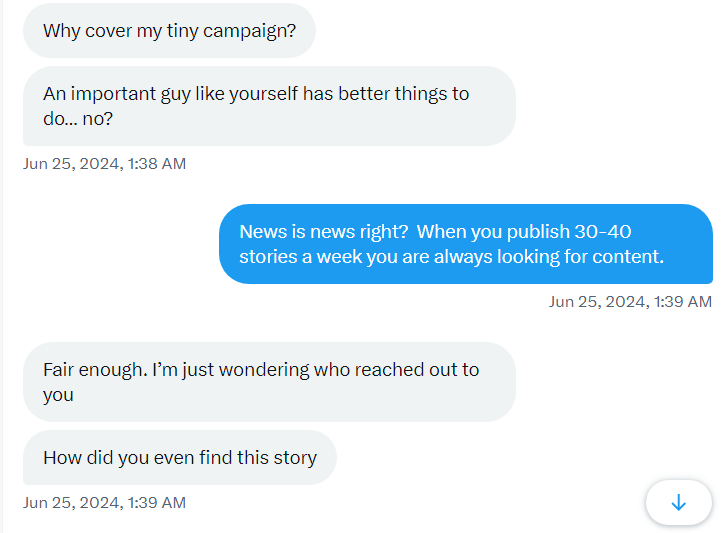Click the bottom-left 1:39 AM timestamp
The height and width of the screenshot is (533, 727).
pos(104,503)
